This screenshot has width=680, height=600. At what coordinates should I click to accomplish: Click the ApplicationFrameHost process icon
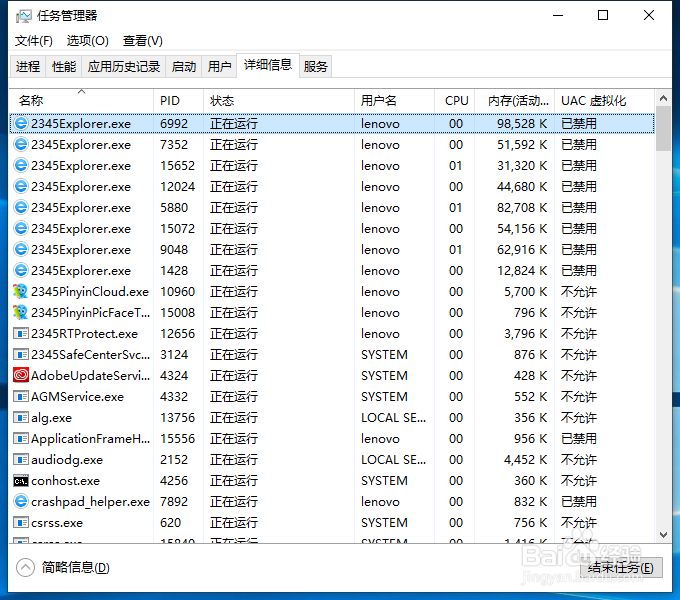[x=21, y=439]
